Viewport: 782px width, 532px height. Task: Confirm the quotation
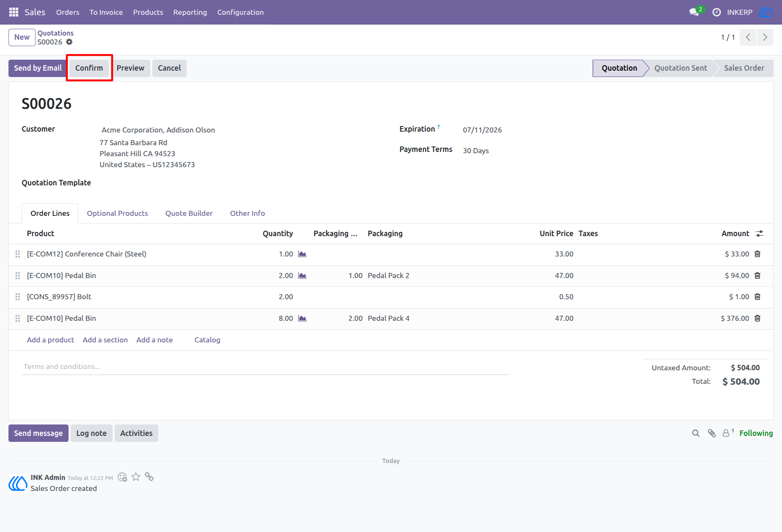[89, 68]
